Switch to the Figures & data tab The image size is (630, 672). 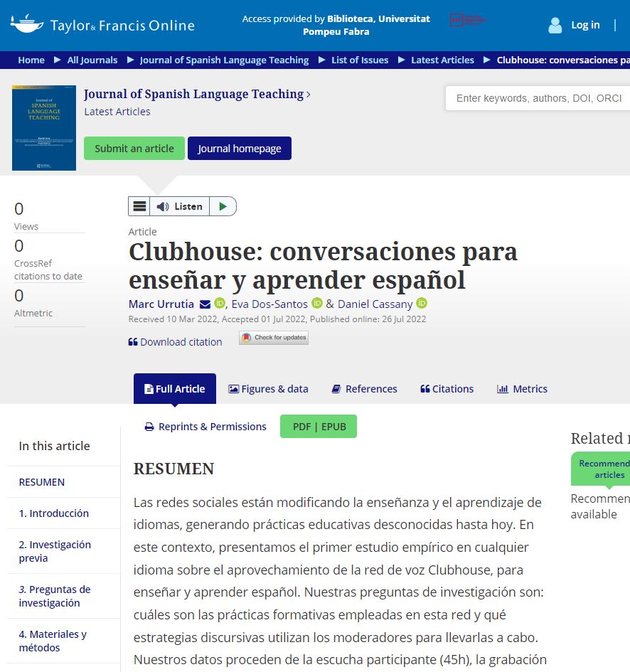click(x=268, y=389)
